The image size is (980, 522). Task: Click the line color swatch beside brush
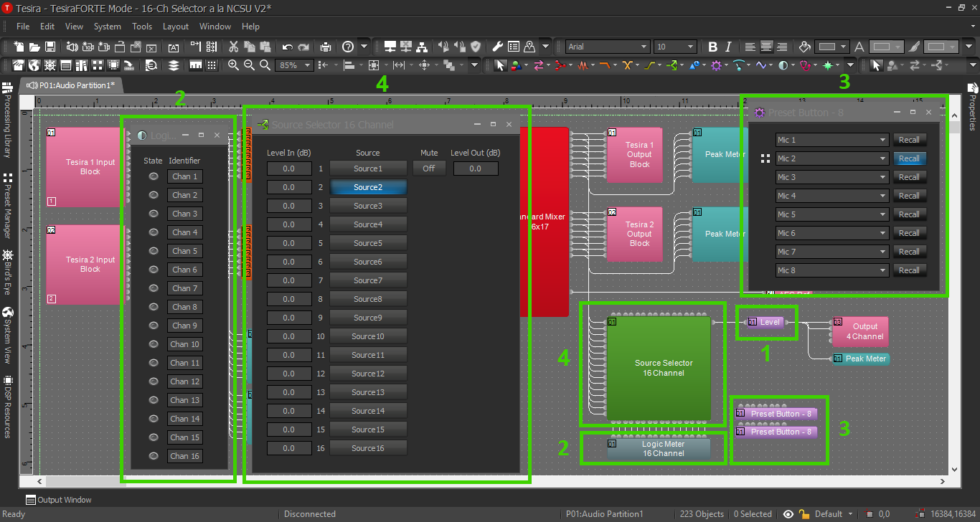[941, 47]
